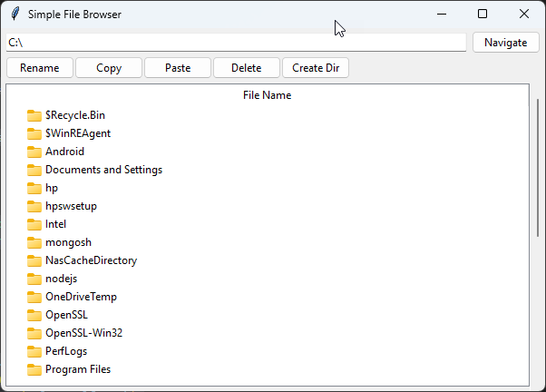
Task: Click the "PerfLogs" folder name
Action: [x=66, y=351]
